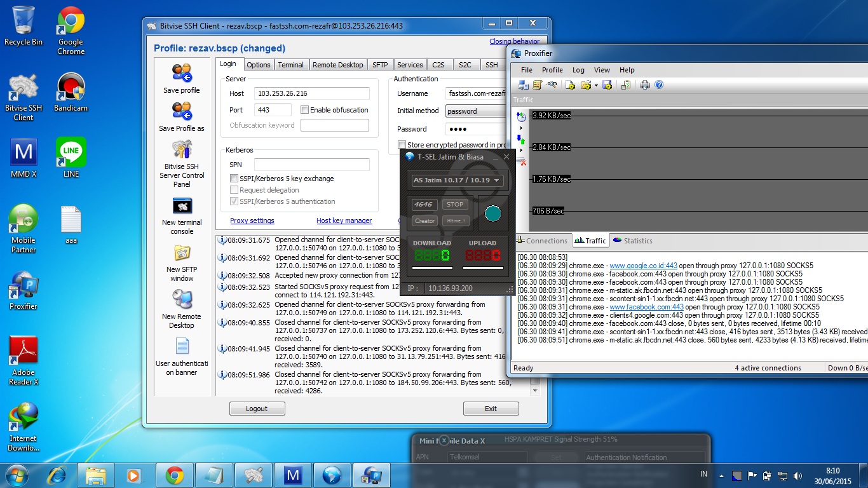Click Proxifier open profile folder icon
Viewport: 868px width, 488px height.
click(x=585, y=85)
